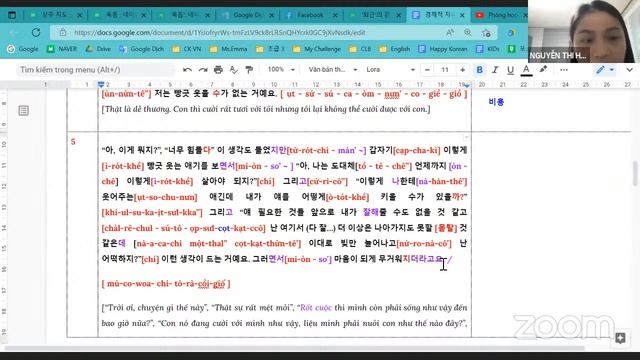Open the Google Dịch bookmark
Image resolution: width=640 pixels, height=360 pixels.
141,49
